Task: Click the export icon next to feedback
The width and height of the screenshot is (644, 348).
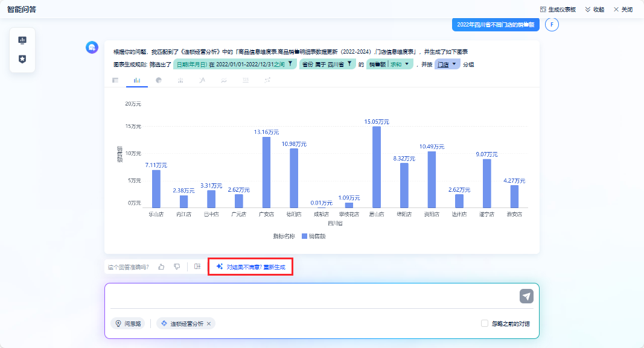Action: 197,267
